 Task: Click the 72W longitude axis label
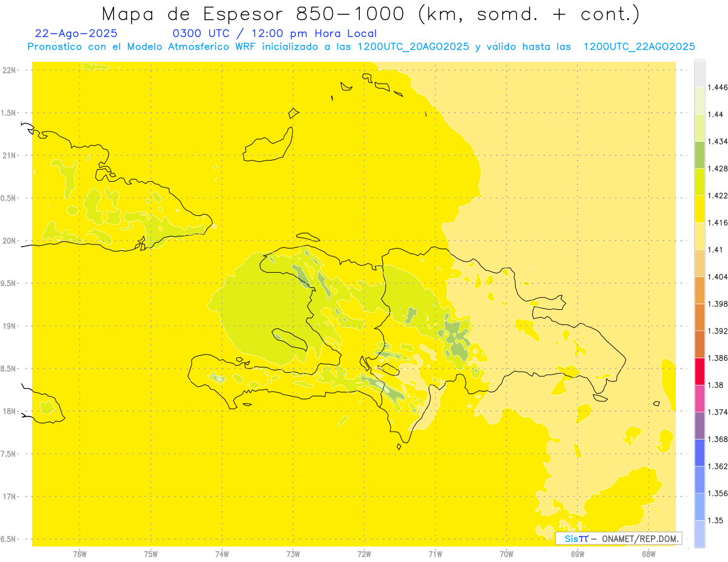click(364, 554)
